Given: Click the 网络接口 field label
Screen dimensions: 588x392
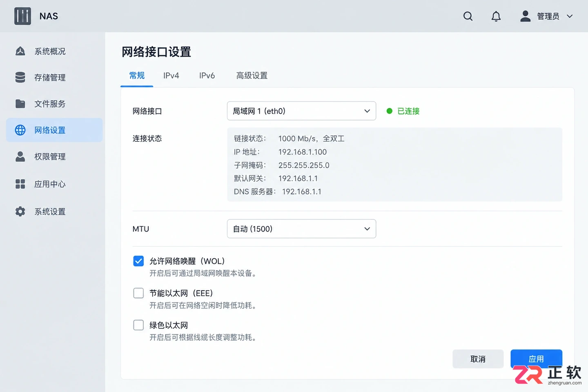Looking at the screenshot, I should 147,111.
